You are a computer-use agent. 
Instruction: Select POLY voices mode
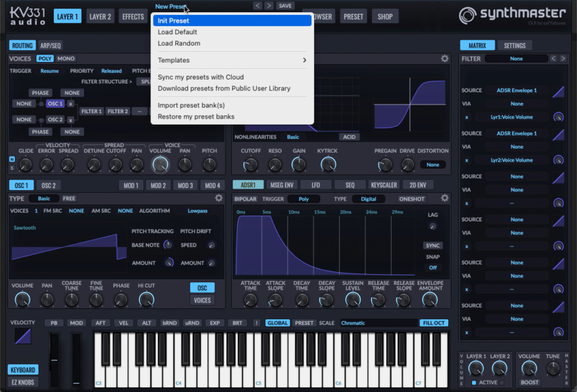45,59
